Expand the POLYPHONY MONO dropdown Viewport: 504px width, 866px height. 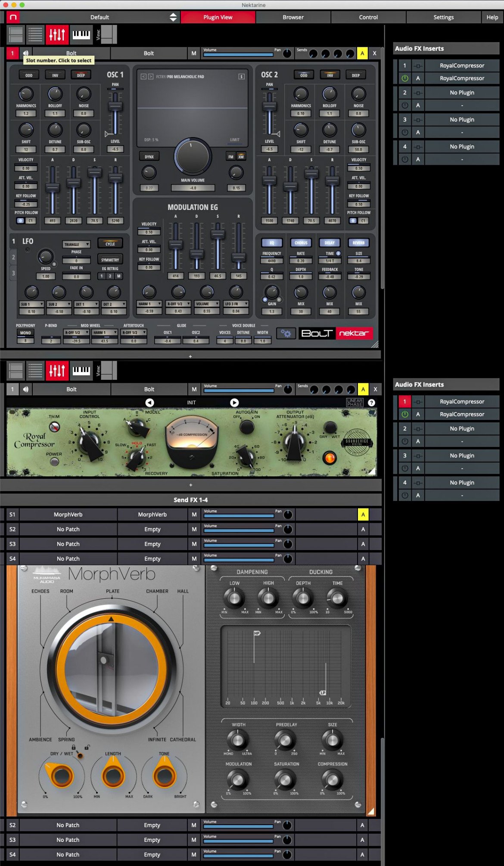pos(25,333)
